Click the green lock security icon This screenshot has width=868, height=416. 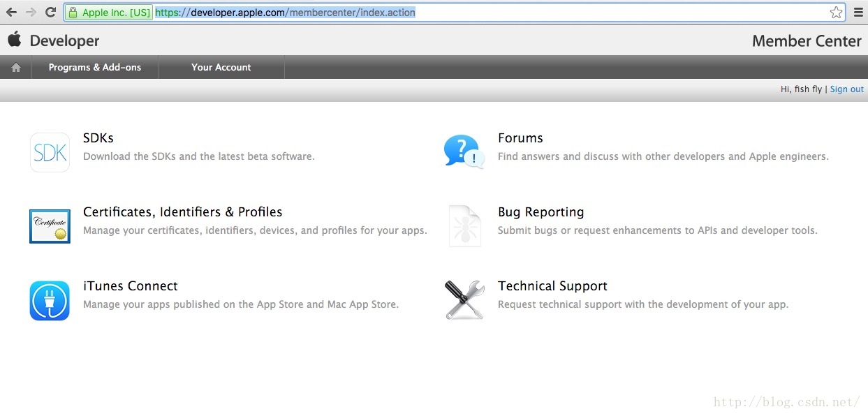[73, 13]
